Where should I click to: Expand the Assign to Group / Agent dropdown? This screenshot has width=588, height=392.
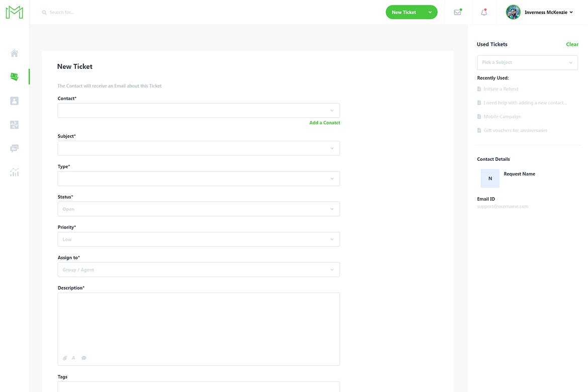coord(199,270)
